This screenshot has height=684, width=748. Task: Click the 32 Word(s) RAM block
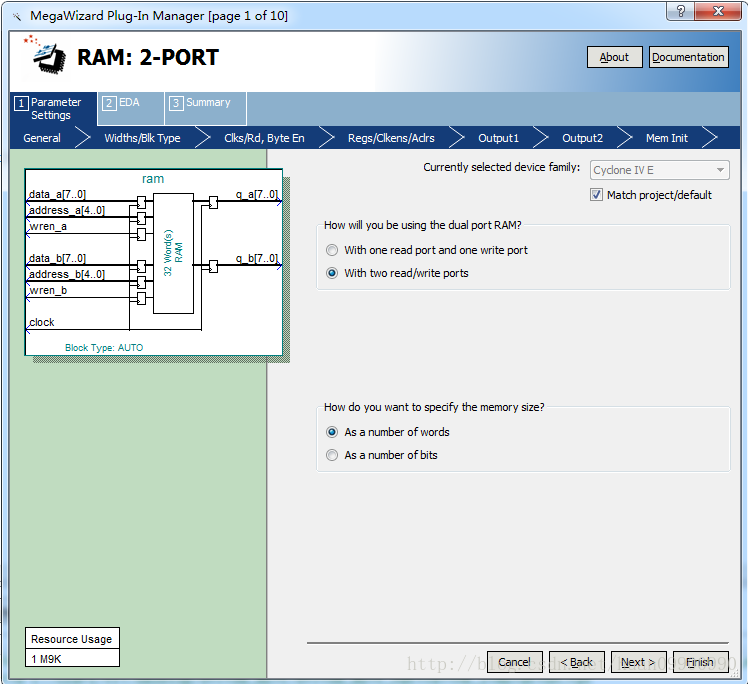(173, 253)
